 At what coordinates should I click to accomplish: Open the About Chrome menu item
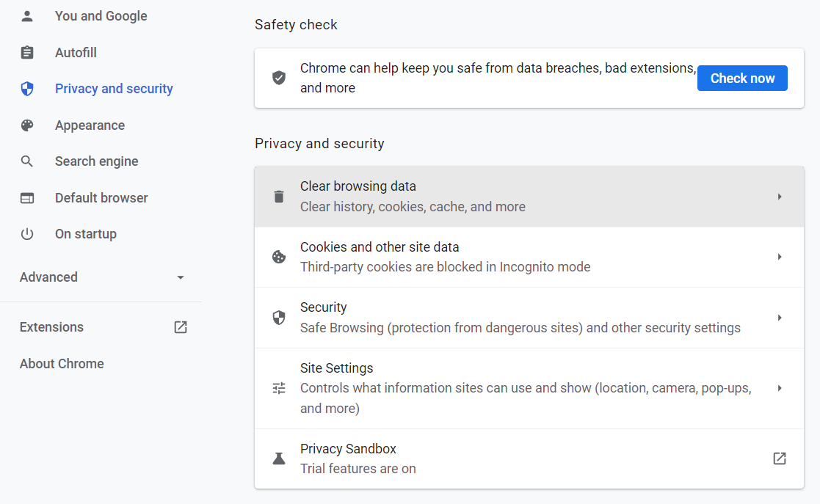pyautogui.click(x=62, y=363)
